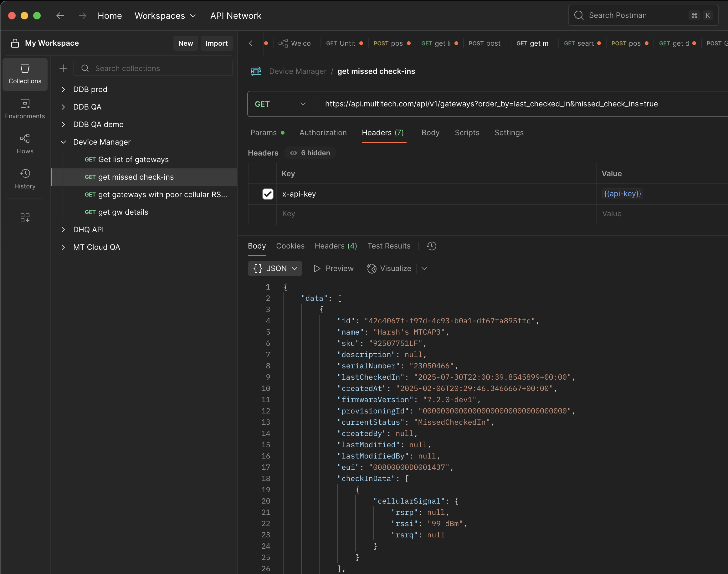The height and width of the screenshot is (574, 728).
Task: Open the History sidebar panel
Action: coord(25,179)
